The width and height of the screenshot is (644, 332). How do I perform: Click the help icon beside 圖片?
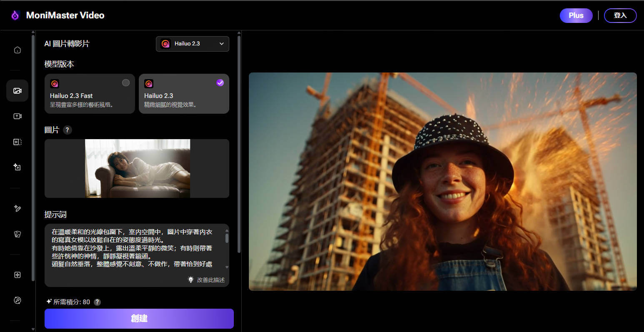(67, 130)
